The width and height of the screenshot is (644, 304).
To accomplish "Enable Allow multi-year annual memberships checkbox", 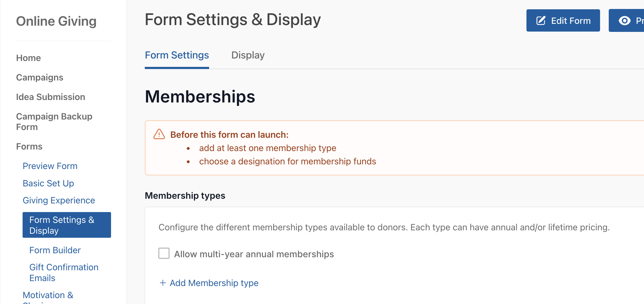I will tap(164, 253).
